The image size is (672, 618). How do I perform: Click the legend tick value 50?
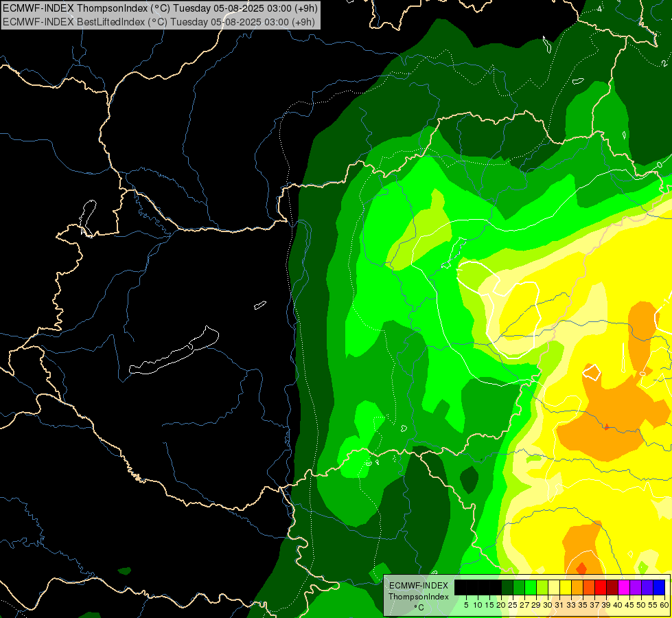[641, 605]
